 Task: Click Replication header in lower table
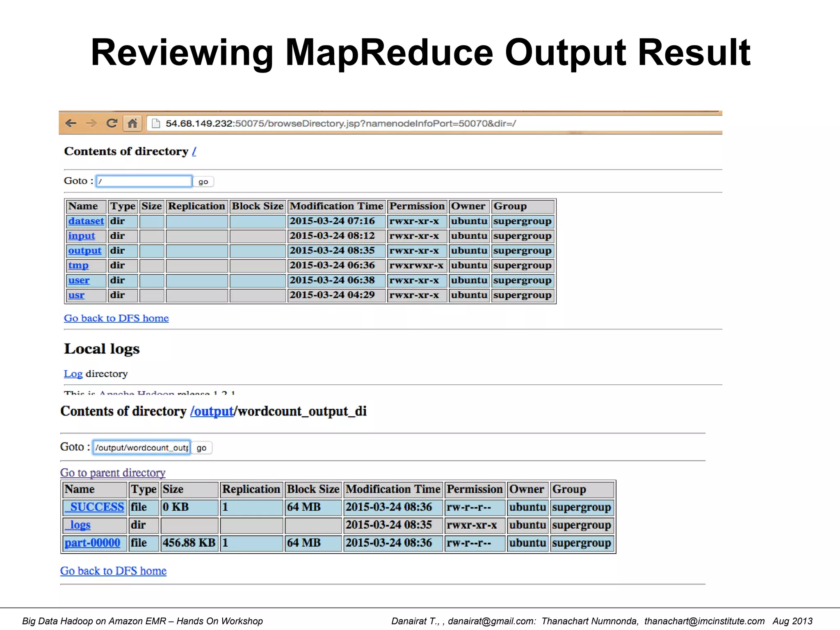(251, 489)
